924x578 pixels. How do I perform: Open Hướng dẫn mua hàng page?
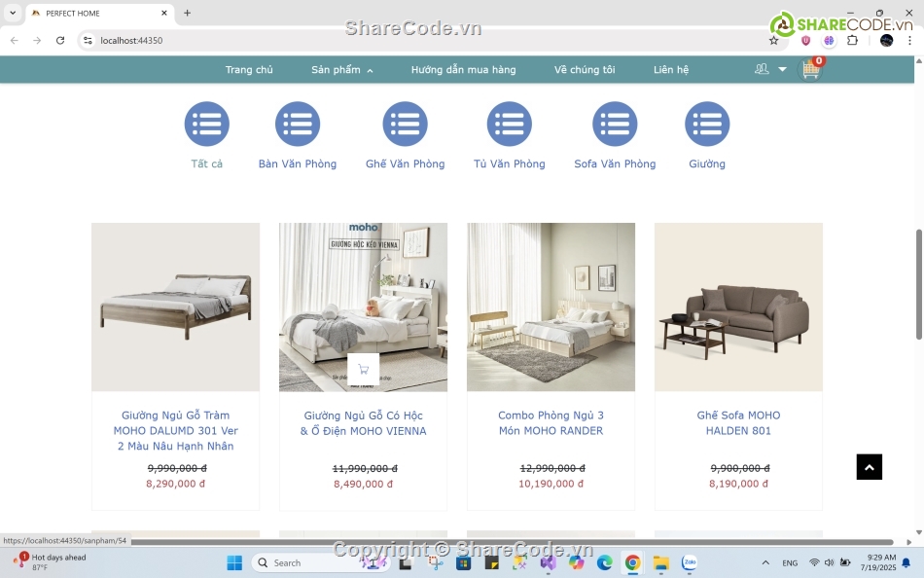(463, 70)
